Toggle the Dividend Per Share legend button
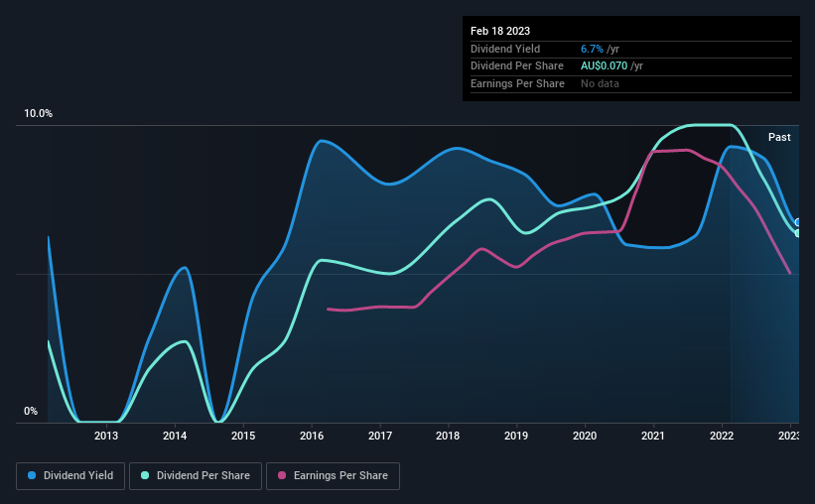Viewport: 815px width, 504px height. coord(196,475)
